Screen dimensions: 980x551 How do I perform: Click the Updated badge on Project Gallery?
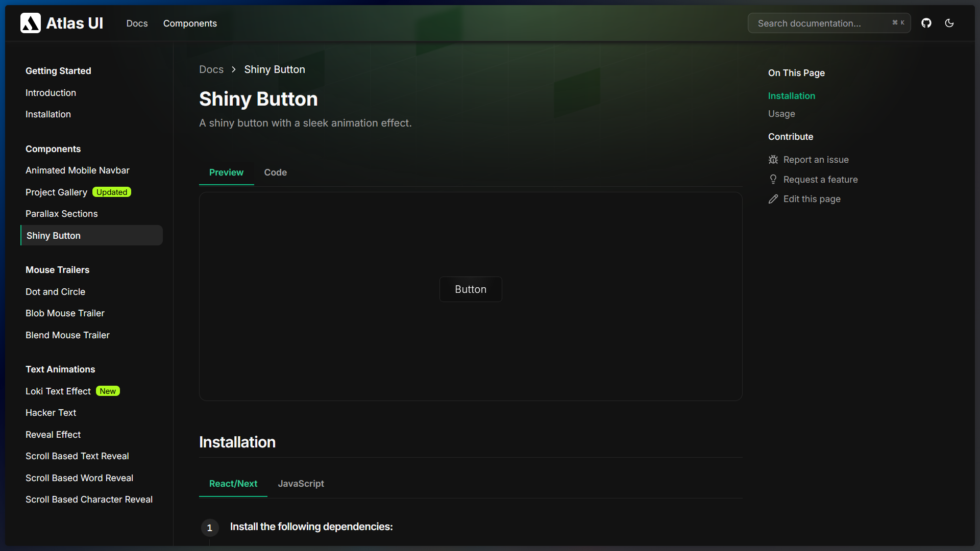pyautogui.click(x=112, y=192)
